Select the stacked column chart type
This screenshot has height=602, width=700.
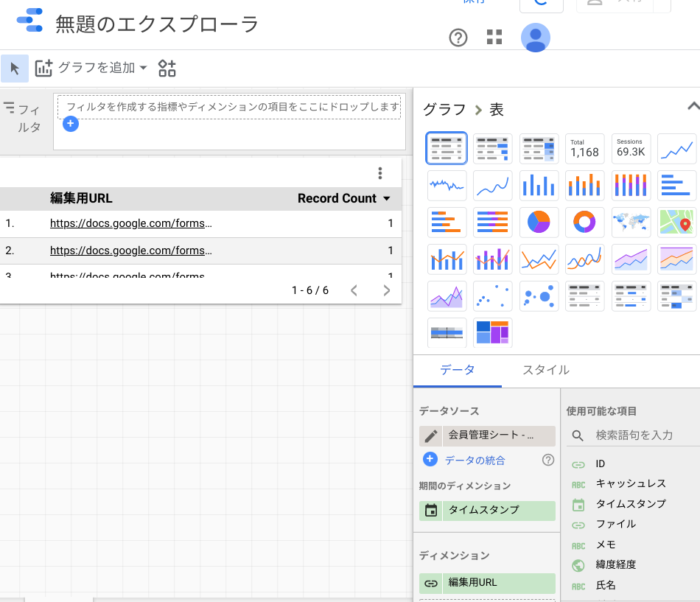pos(585,186)
